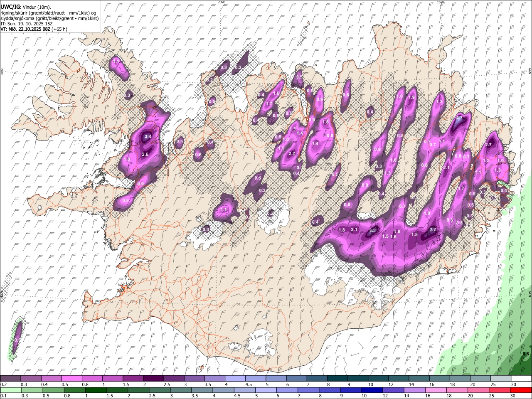Click the 3.3 precipitation value on the map
The width and height of the screenshot is (532, 399).
point(372,230)
